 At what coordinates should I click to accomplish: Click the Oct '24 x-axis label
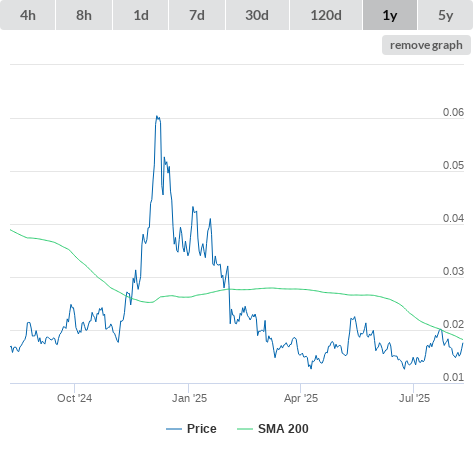(x=74, y=398)
